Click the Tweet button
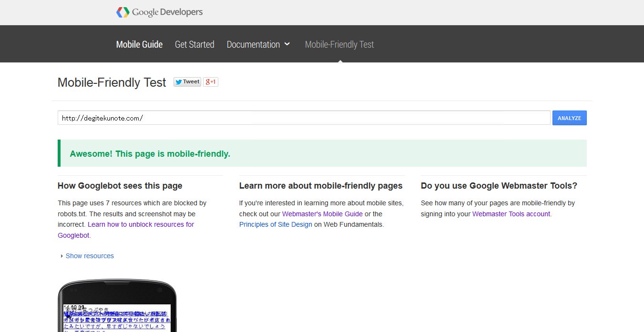The width and height of the screenshot is (644, 332). (187, 82)
